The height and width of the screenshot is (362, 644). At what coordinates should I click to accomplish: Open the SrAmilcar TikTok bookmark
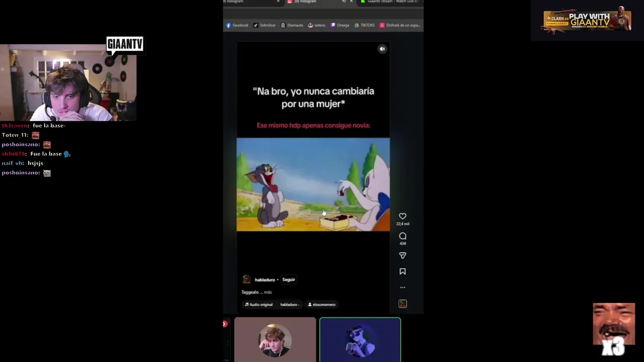coord(265,25)
